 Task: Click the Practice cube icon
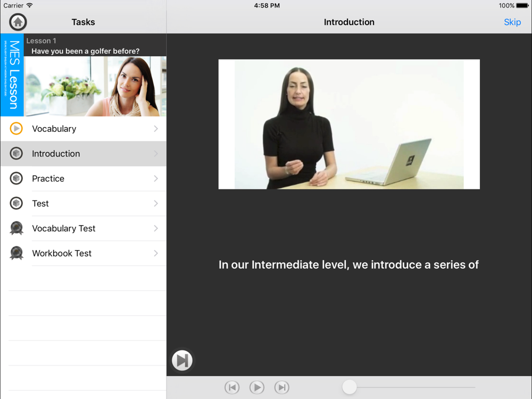point(16,179)
